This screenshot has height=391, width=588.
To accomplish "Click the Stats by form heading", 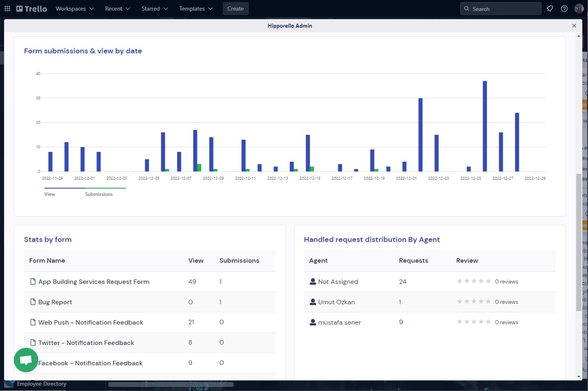I will click(48, 239).
